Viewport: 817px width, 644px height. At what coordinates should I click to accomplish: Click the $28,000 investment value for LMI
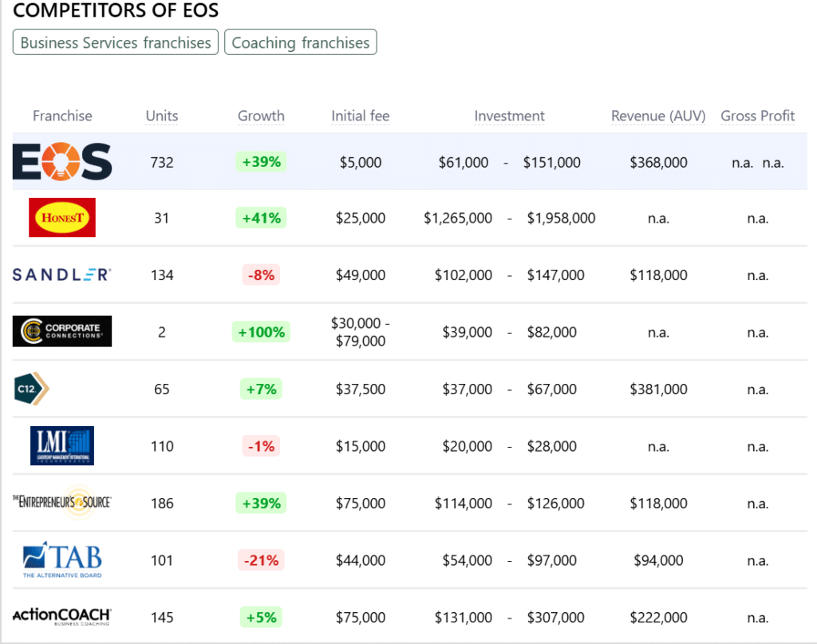[552, 447]
